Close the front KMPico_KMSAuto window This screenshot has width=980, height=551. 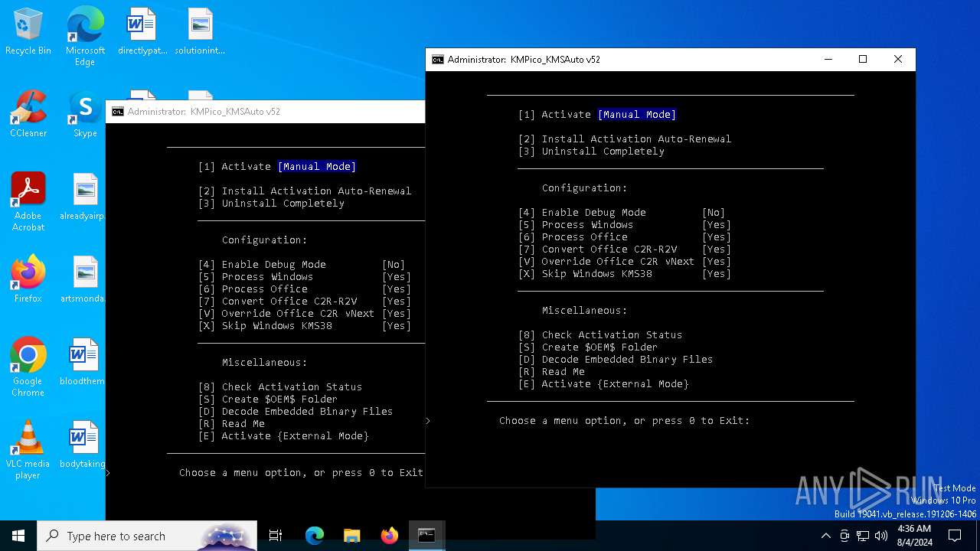click(x=898, y=60)
